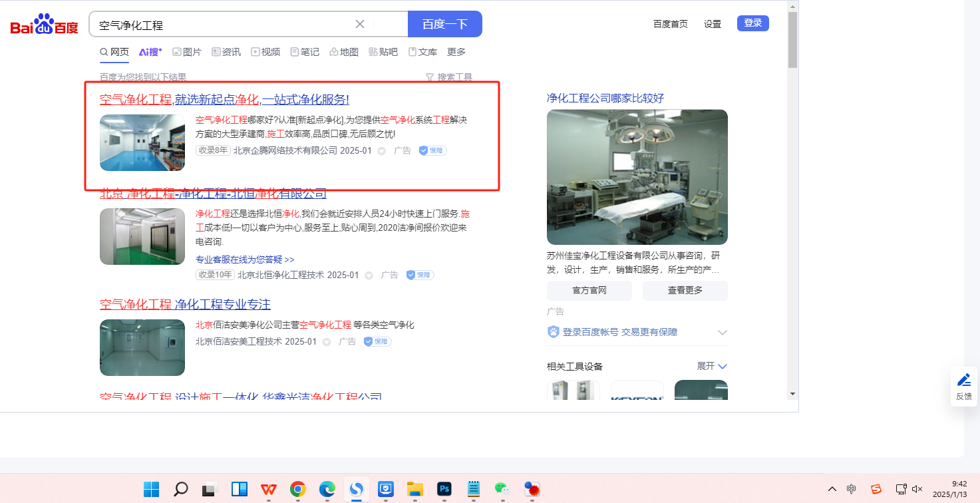Switch to the 笔记 tab
The height and width of the screenshot is (503, 980).
305,52
